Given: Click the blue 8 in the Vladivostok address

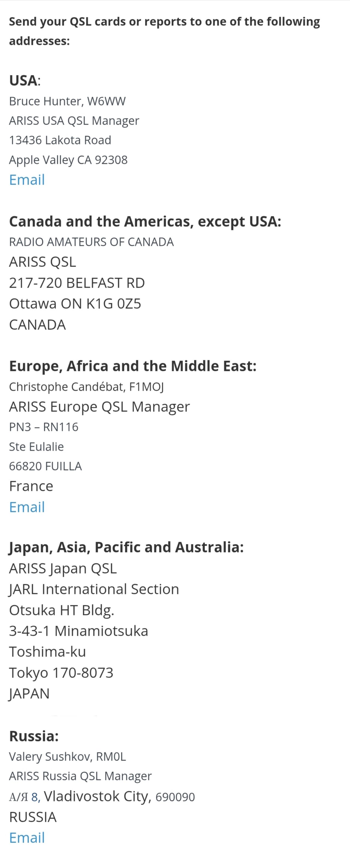Looking at the screenshot, I should coord(35,797).
